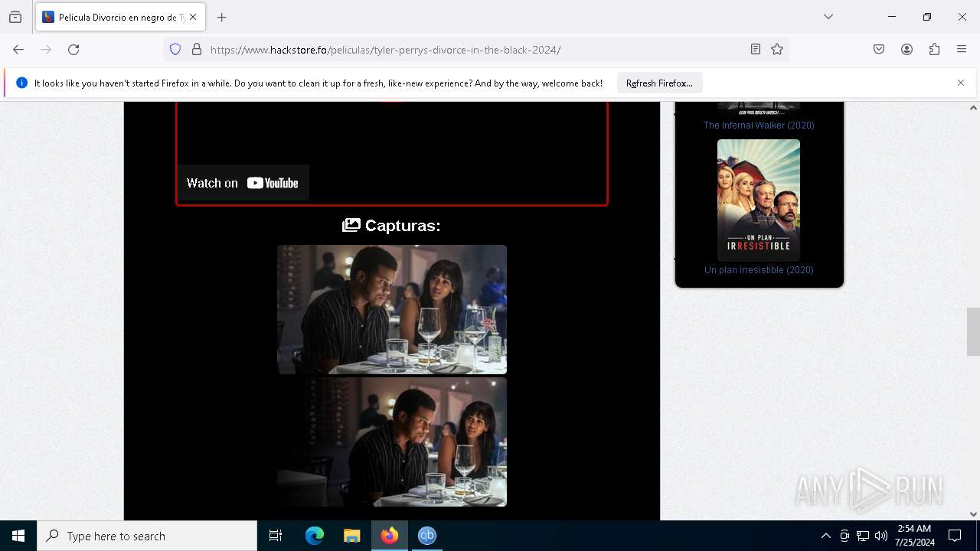
Task: Click the Capturas heading gallery icon
Action: click(351, 225)
